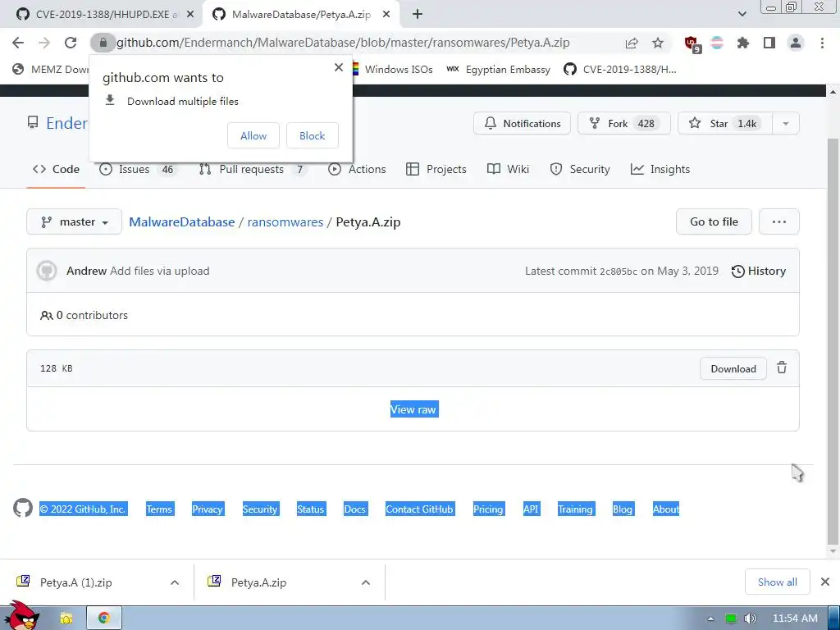Go back using the browser back arrow

tap(18, 43)
